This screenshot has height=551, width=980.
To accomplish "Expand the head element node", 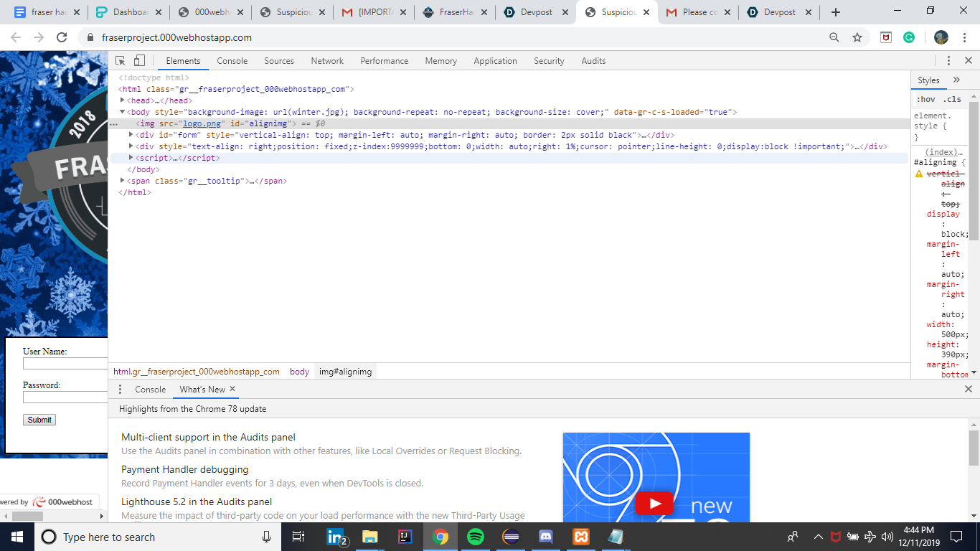I will pyautogui.click(x=123, y=100).
